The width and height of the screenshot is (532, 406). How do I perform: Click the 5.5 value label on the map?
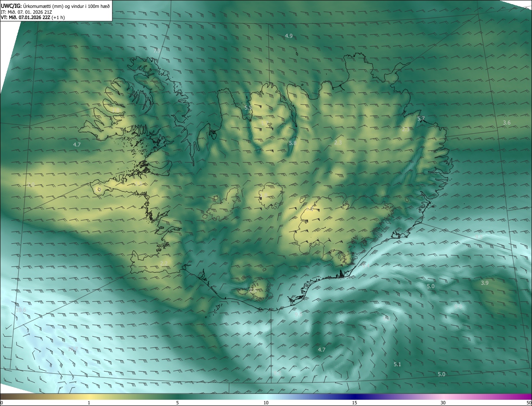(x=248, y=108)
